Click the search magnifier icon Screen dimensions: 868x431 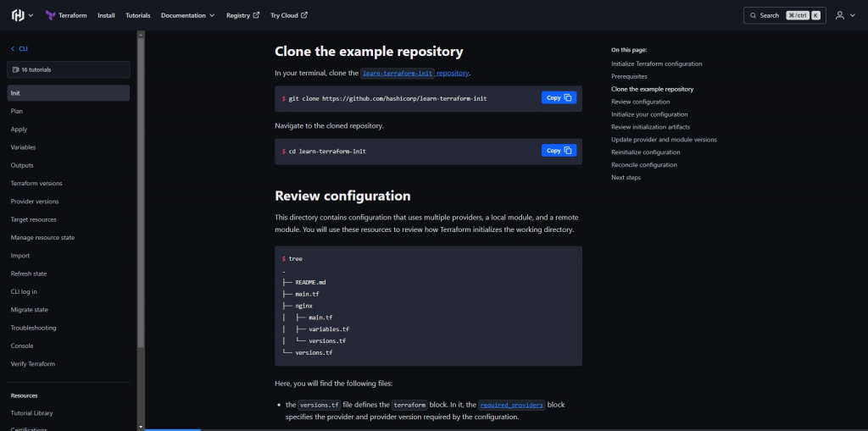[x=753, y=15]
